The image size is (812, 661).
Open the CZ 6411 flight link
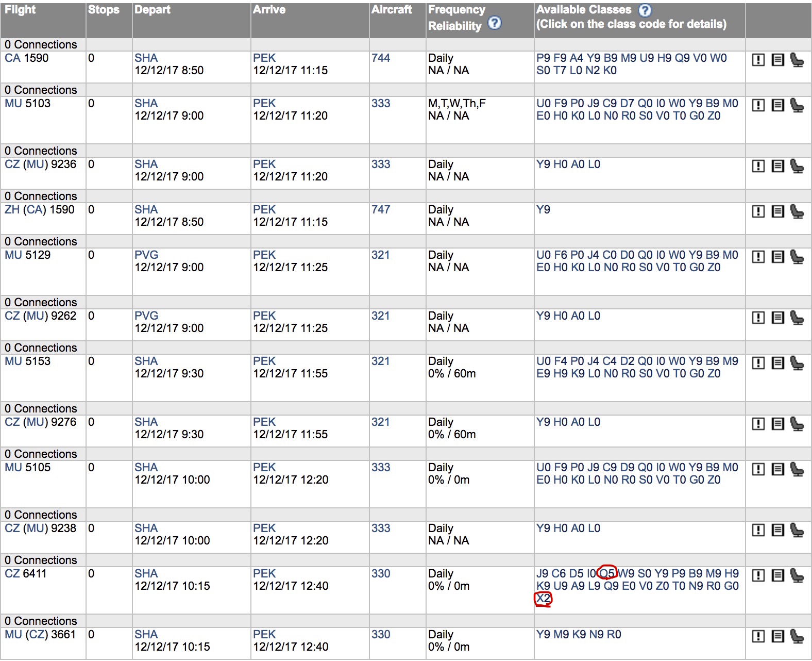(25, 574)
